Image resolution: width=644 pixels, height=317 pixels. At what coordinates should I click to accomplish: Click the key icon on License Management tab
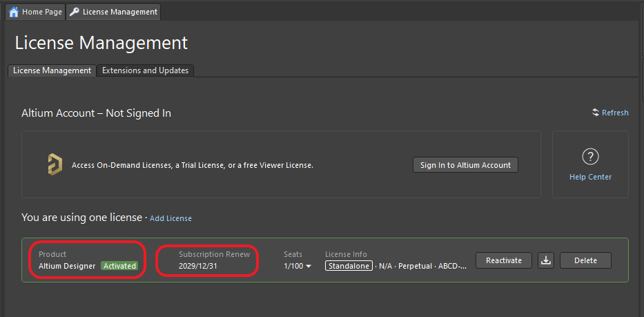75,12
